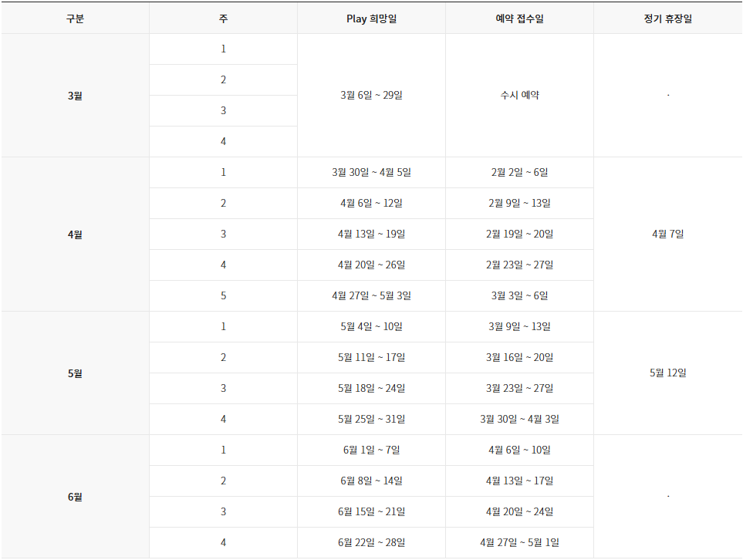Select the 예약 접수일 column header
Screen dimensions: 743x560
pos(519,19)
